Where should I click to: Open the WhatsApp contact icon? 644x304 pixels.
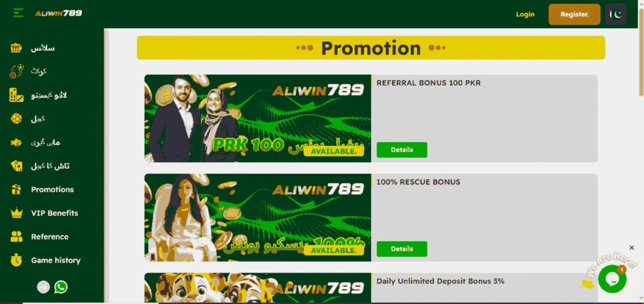point(61,287)
